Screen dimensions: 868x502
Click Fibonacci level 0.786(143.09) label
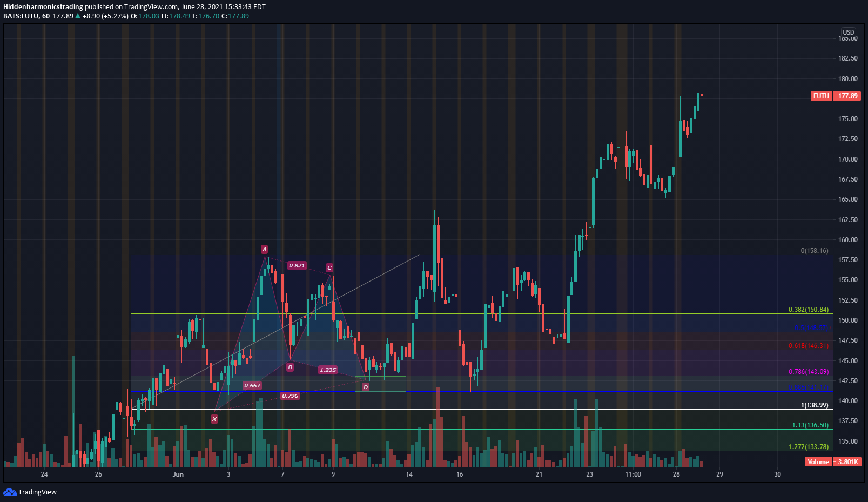pyautogui.click(x=809, y=372)
